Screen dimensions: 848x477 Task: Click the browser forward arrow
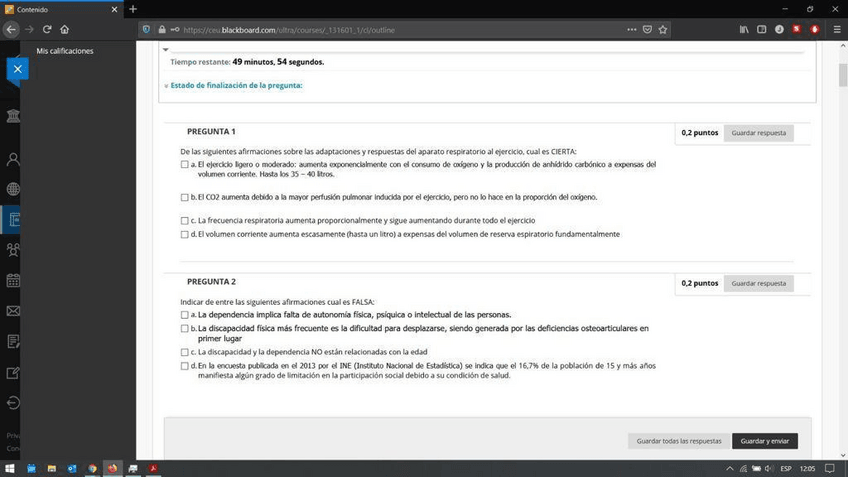(x=29, y=30)
